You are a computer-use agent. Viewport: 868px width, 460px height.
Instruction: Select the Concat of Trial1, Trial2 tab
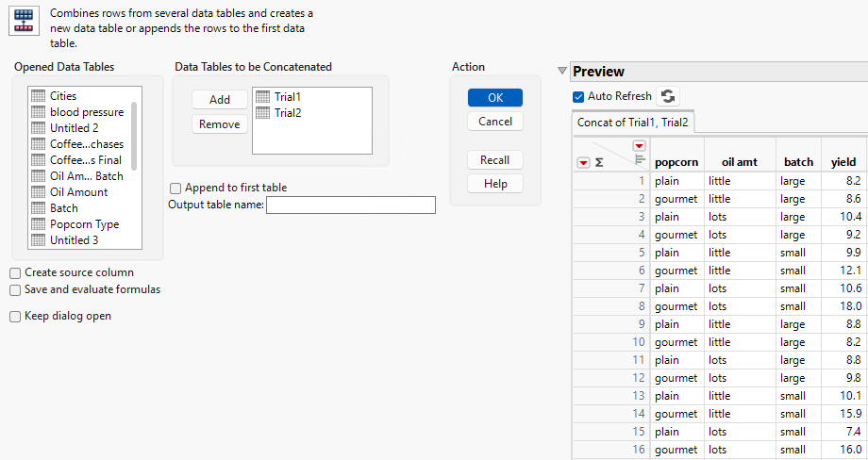pos(632,123)
